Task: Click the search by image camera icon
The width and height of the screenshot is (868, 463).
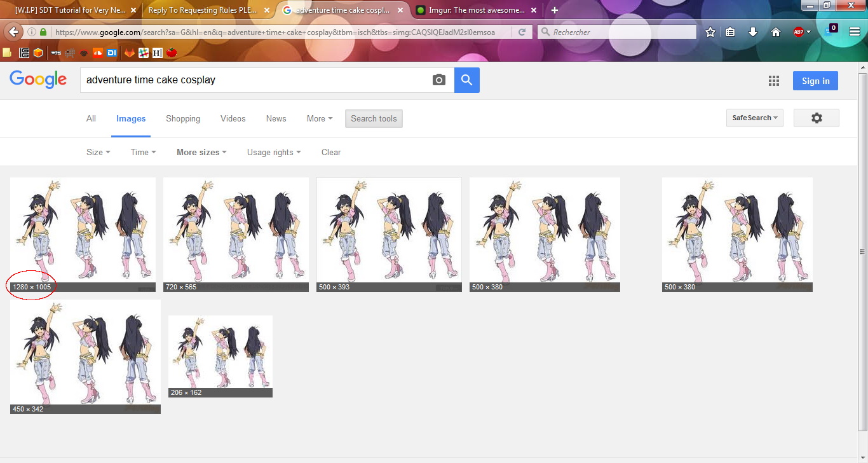Action: pos(438,80)
